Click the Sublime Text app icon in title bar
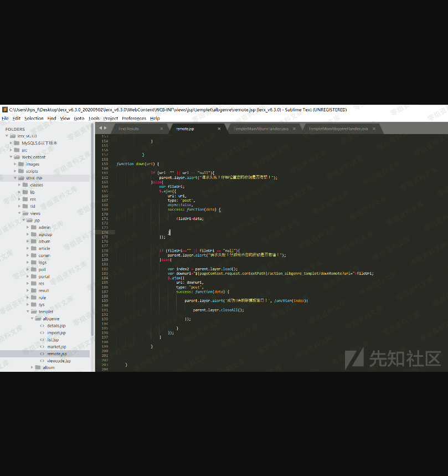The width and height of the screenshot is (448, 476). (x=4, y=110)
